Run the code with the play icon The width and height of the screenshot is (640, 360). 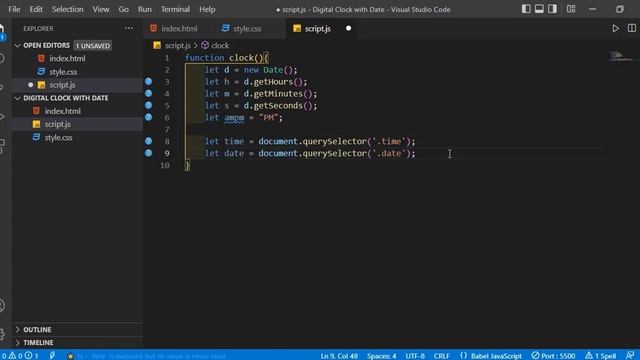click(x=615, y=28)
